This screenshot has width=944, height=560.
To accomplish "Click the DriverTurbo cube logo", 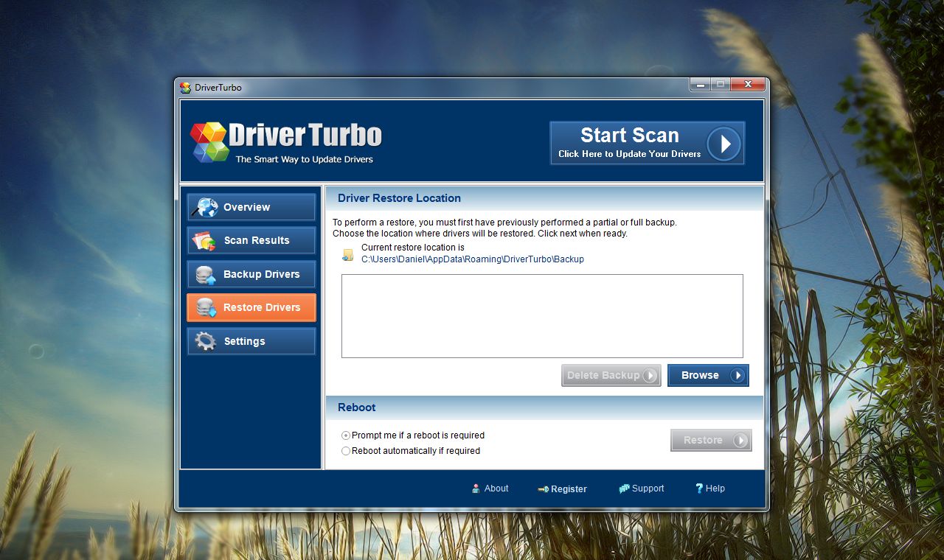I will pyautogui.click(x=209, y=141).
